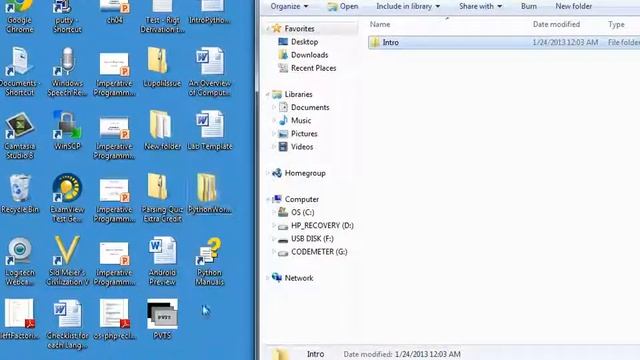640x360 pixels.
Task: Launch the putty Shortcut desktop icon
Action: pos(67,16)
